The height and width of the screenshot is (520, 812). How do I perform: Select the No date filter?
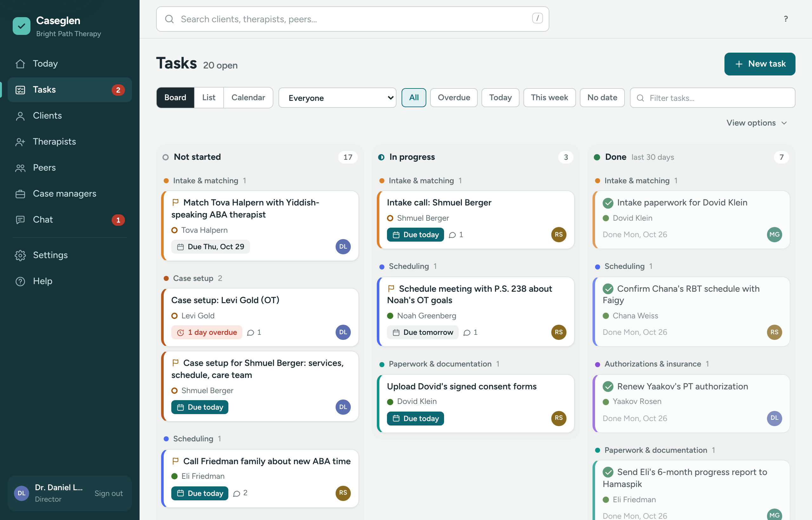602,98
